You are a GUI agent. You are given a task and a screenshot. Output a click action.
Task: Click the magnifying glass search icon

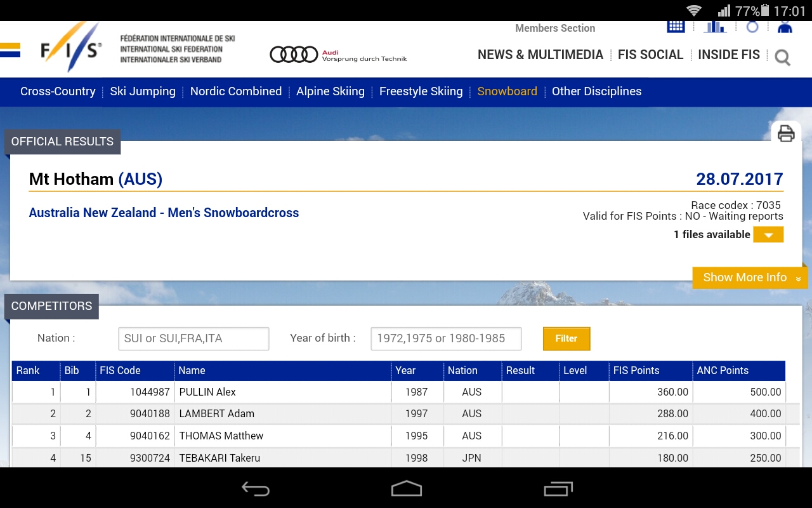coord(783,58)
